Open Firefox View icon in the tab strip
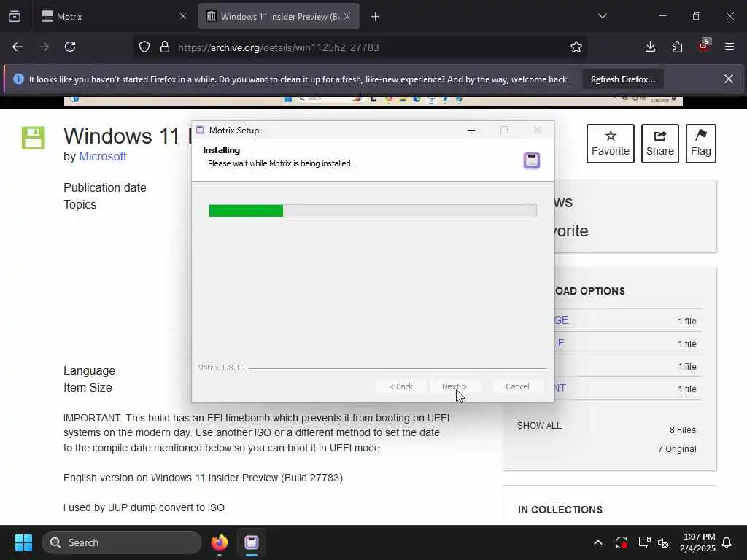 click(15, 16)
